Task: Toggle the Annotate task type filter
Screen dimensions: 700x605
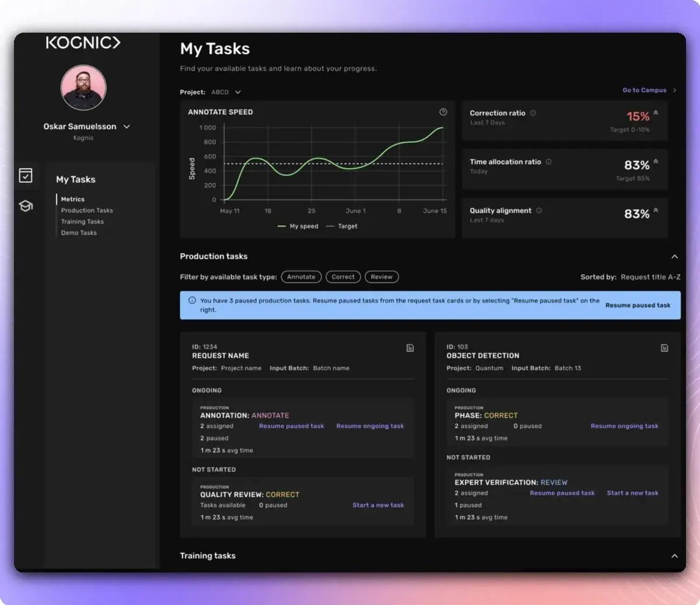Action: 301,277
